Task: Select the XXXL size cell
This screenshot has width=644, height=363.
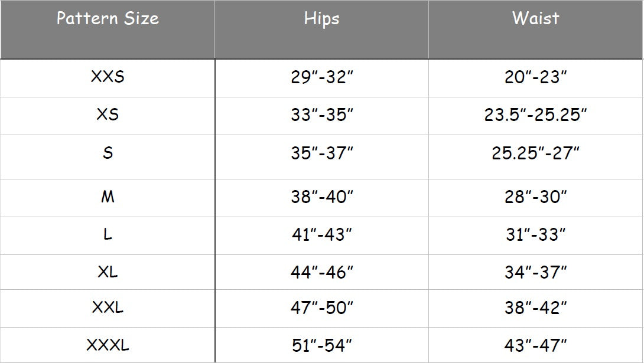Action: [108, 345]
